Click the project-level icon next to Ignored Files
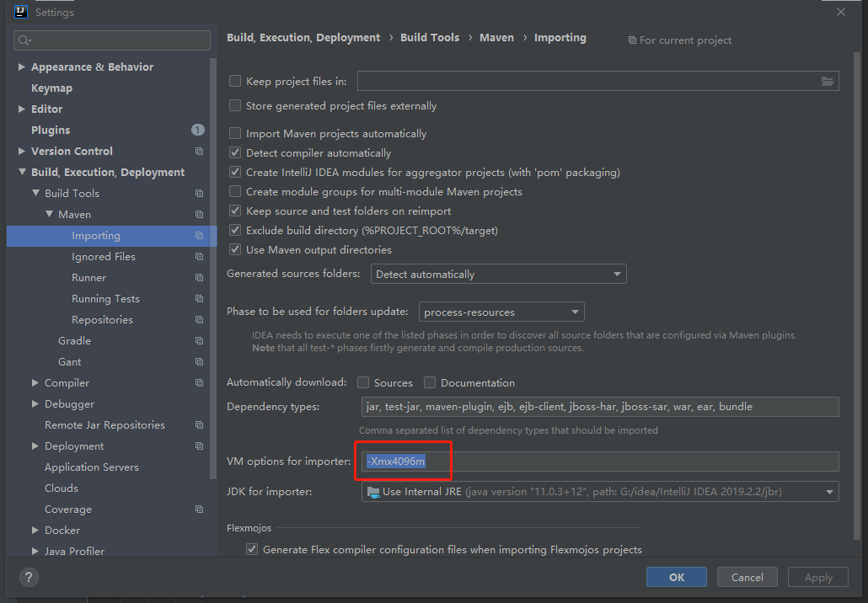Screen dimensions: 868x603 (199, 256)
